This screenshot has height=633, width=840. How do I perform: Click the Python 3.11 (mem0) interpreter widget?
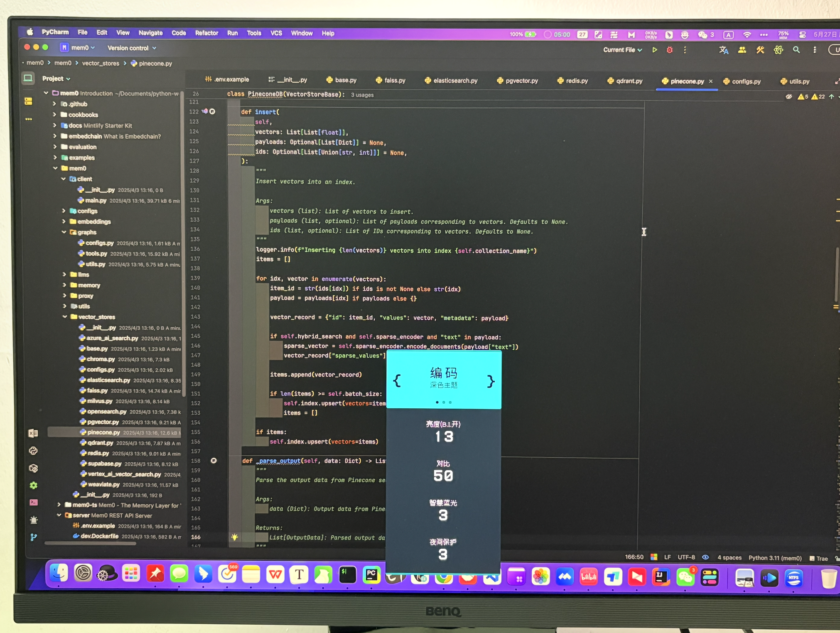click(775, 558)
